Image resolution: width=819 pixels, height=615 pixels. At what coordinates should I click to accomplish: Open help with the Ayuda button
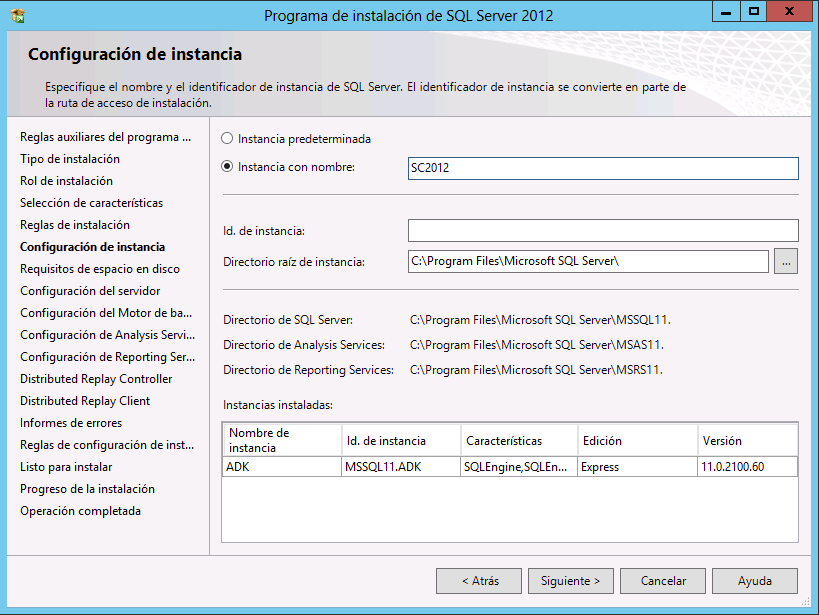point(755,581)
